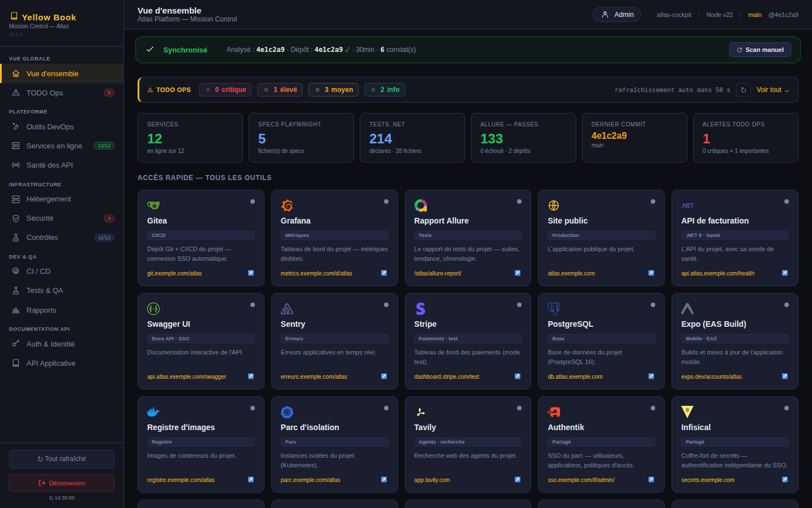This screenshot has width=812, height=508.
Task: Navigate to CI / CD
Action: pos(62,271)
